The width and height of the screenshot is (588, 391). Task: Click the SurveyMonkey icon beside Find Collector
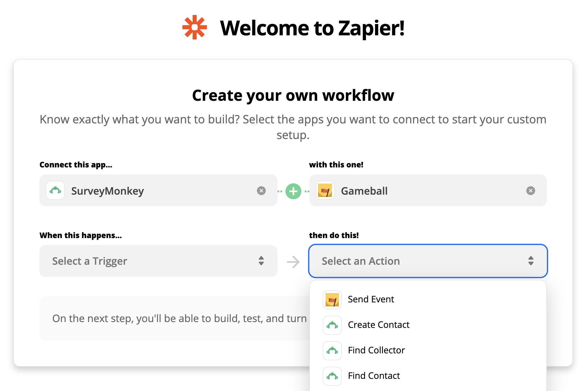pos(332,351)
